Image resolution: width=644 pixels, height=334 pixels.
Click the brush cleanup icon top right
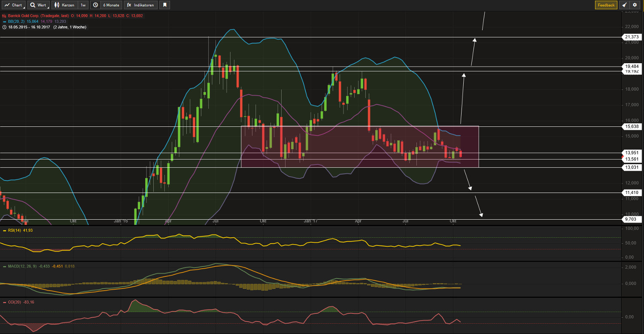(x=624, y=5)
